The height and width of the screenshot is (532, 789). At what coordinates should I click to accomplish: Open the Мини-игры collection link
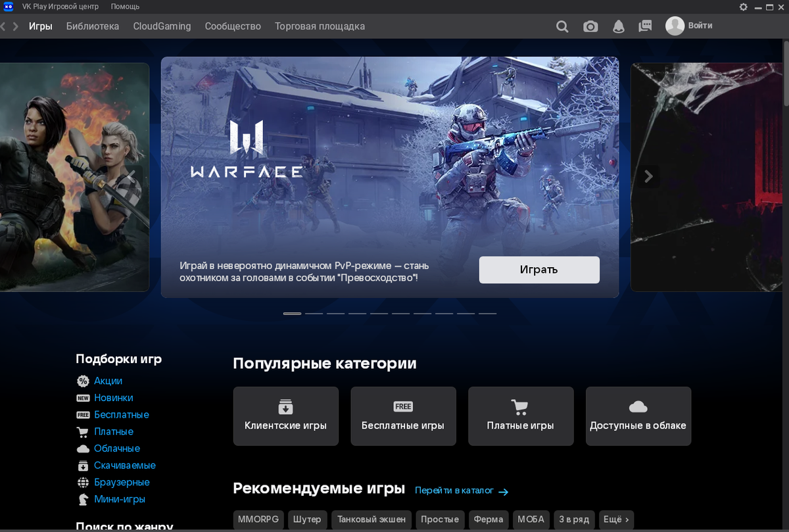[120, 499]
